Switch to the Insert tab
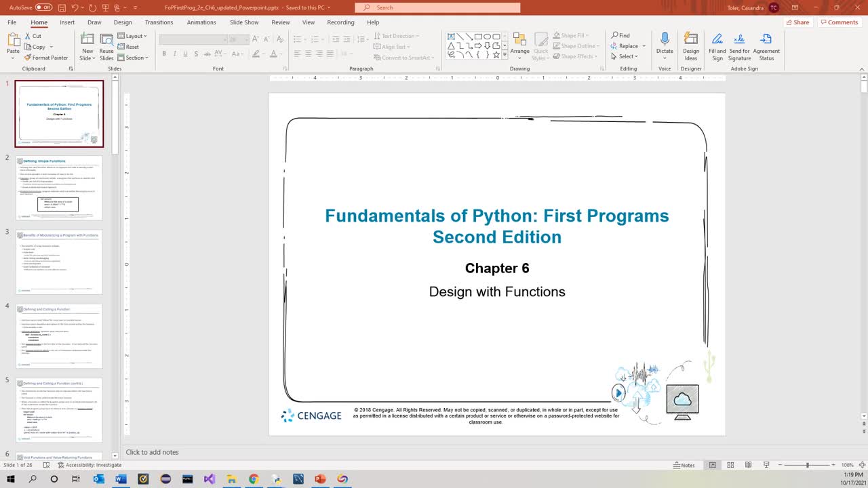 [67, 22]
